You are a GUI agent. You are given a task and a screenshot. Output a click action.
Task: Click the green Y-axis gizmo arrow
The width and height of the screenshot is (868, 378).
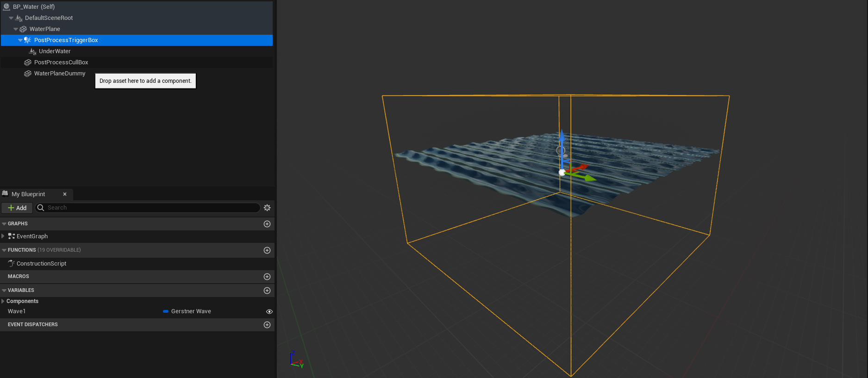click(x=587, y=177)
